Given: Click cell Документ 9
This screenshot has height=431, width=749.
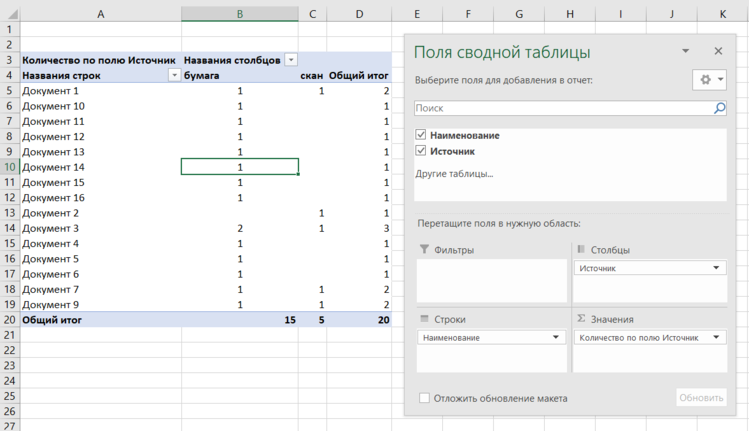Looking at the screenshot, I should [101, 305].
